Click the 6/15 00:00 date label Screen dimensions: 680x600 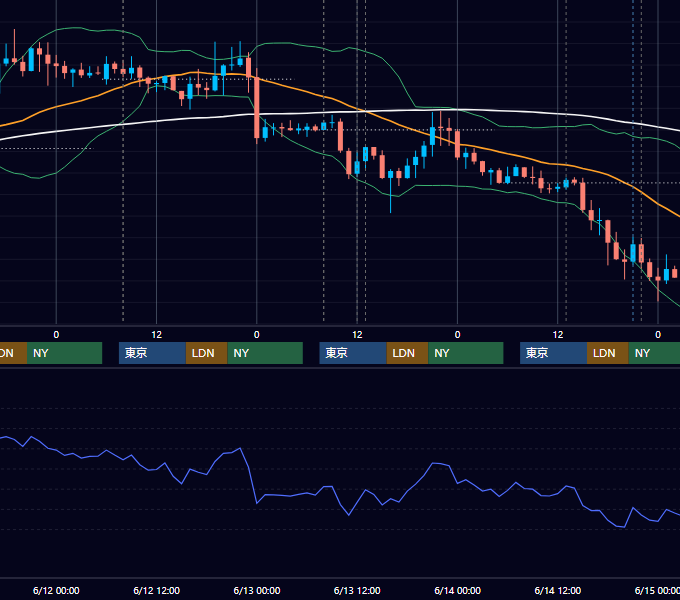(657, 590)
